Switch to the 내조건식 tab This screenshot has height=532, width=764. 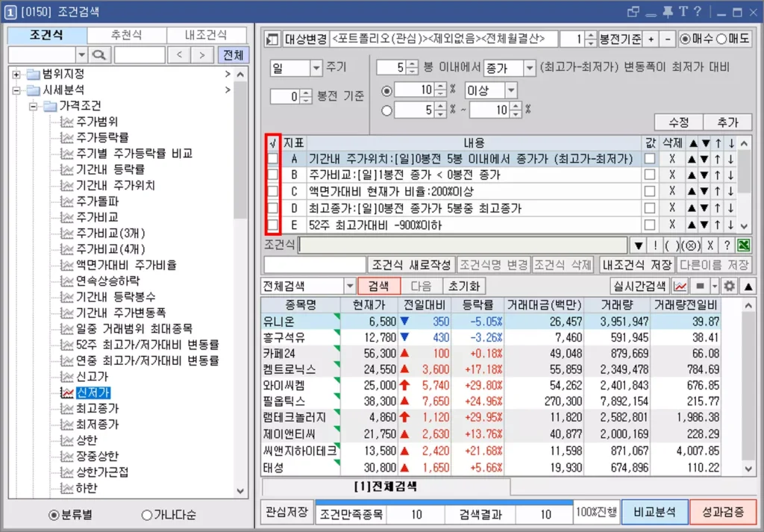(x=206, y=35)
